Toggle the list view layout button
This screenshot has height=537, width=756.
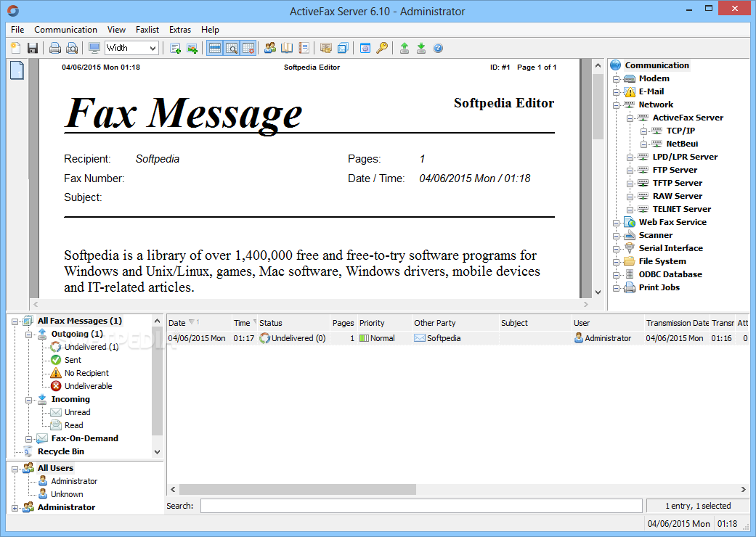click(215, 48)
